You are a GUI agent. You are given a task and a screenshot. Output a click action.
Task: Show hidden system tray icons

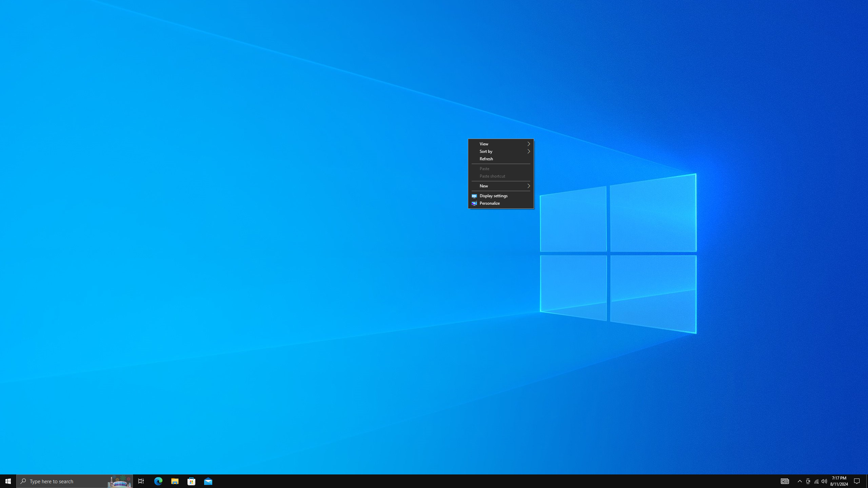(x=800, y=481)
